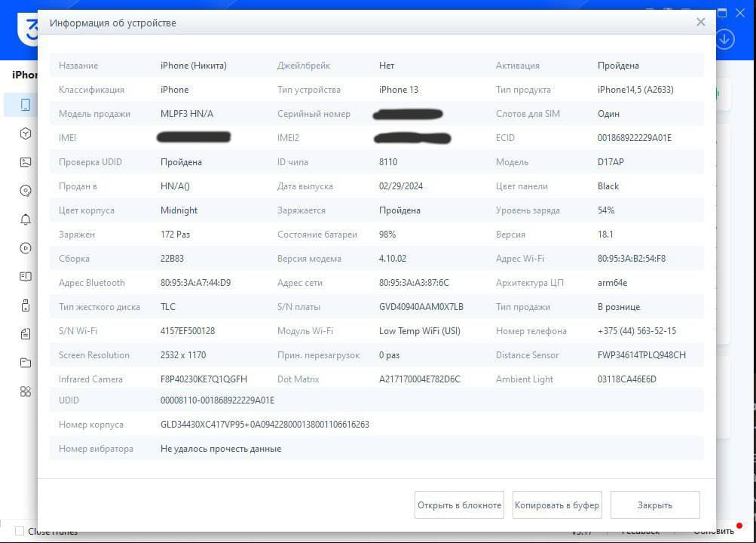Close the device information dialog with X
This screenshot has width=756, height=543.
pos(700,22)
